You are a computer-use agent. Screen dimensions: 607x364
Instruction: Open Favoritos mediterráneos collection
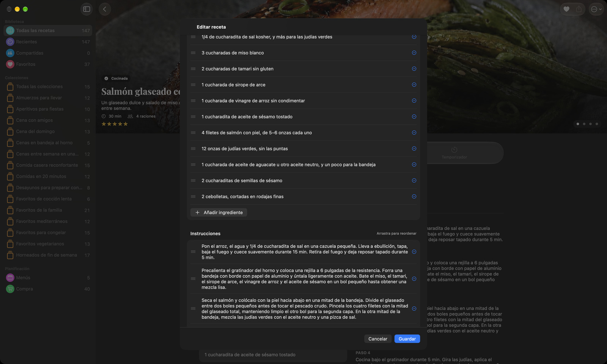48,221
